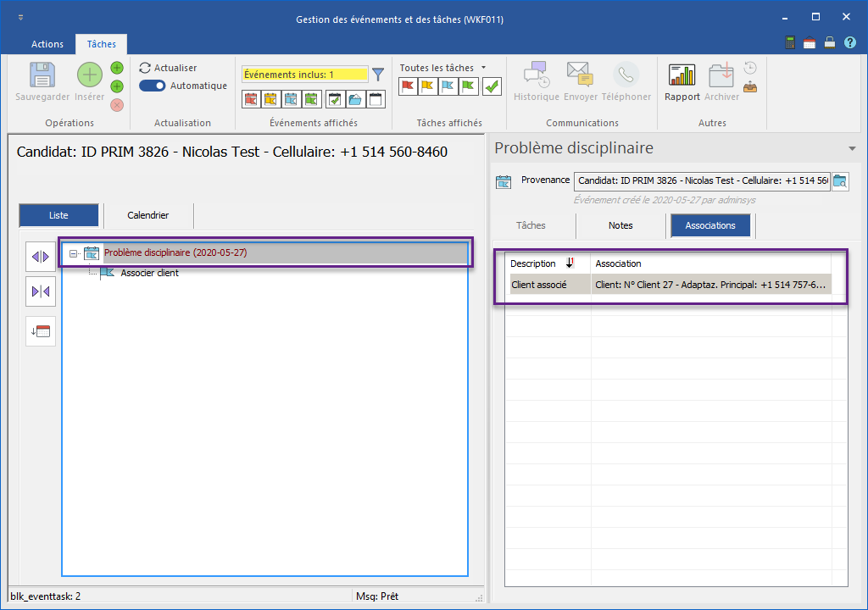Image resolution: width=868 pixels, height=610 pixels.
Task: Switch to the Actions ribbon tab
Action: click(x=47, y=44)
